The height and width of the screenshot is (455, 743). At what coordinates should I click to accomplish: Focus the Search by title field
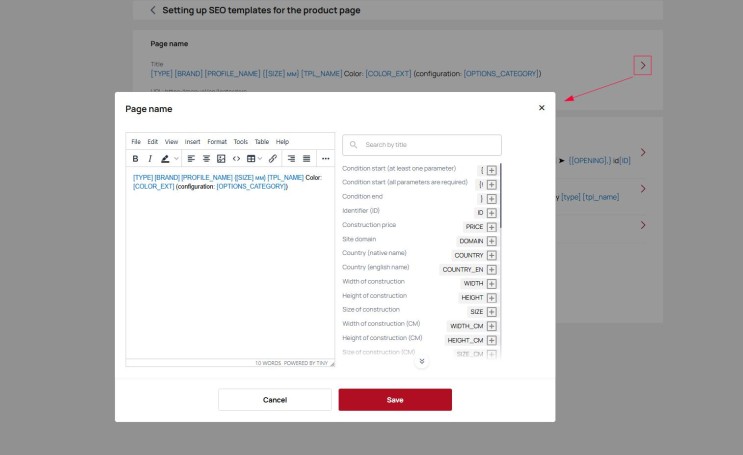pyautogui.click(x=430, y=145)
